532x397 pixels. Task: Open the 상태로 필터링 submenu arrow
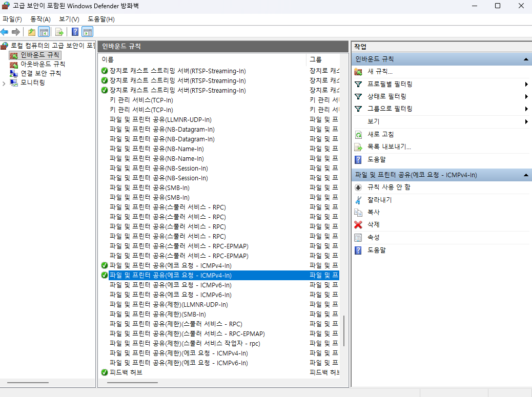pyautogui.click(x=526, y=97)
